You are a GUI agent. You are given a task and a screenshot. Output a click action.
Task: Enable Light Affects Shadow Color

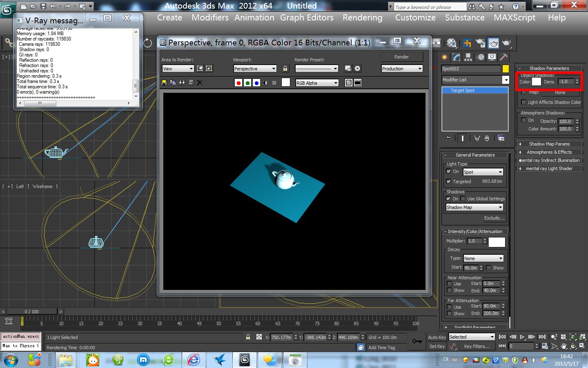(524, 102)
